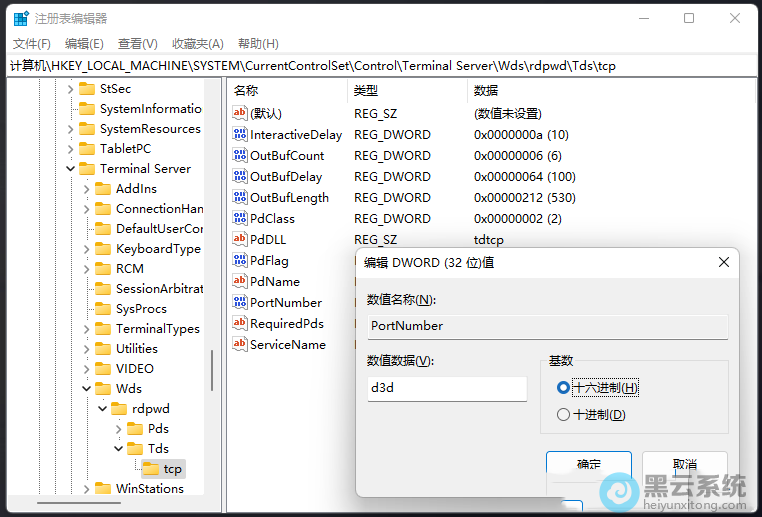The image size is (762, 517).
Task: Click the 取消 button in dialog
Action: coord(684,465)
